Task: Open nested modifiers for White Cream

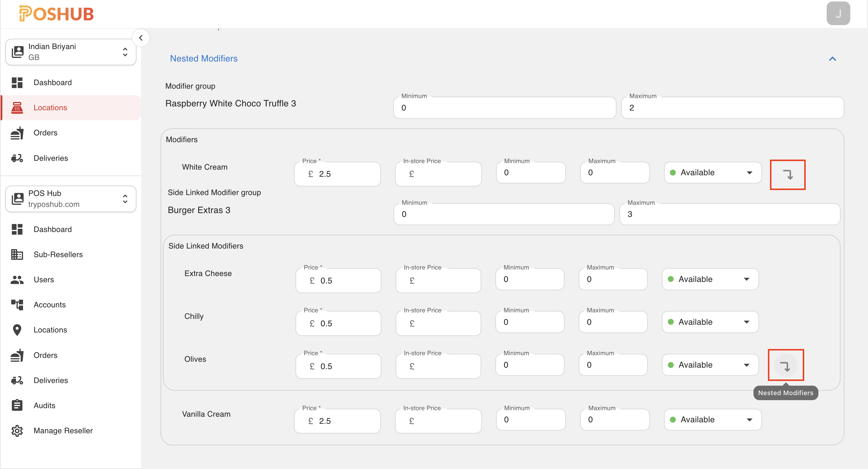Action: pyautogui.click(x=787, y=174)
